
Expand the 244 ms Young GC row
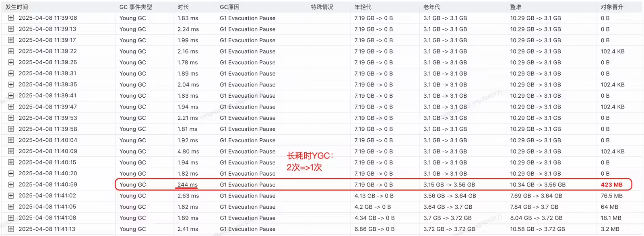coord(11,185)
